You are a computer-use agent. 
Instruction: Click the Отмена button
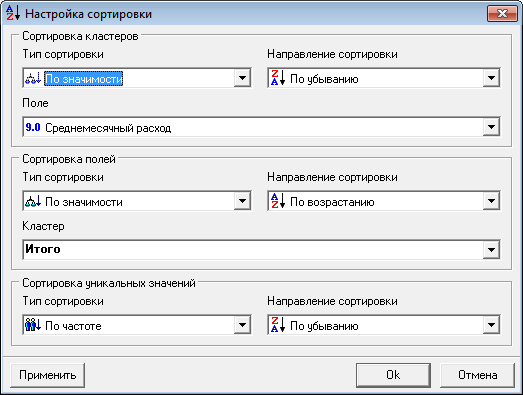point(477,375)
